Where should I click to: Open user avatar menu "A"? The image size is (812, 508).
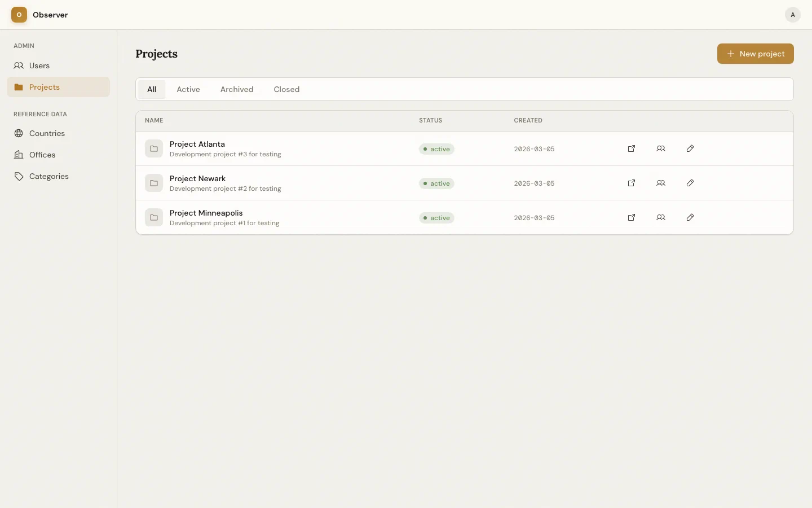pyautogui.click(x=792, y=15)
